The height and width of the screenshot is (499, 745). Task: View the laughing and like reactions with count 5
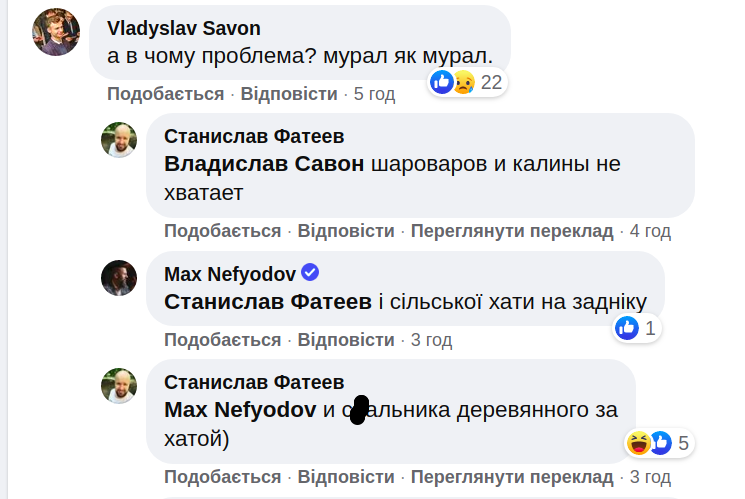[658, 443]
